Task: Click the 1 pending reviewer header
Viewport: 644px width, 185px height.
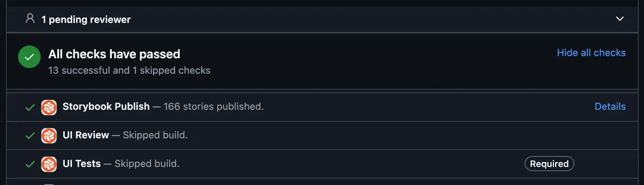Action: pyautogui.click(x=86, y=20)
